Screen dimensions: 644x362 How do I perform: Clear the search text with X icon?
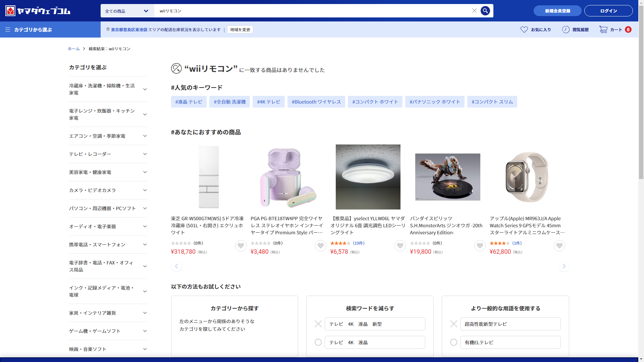(x=474, y=11)
